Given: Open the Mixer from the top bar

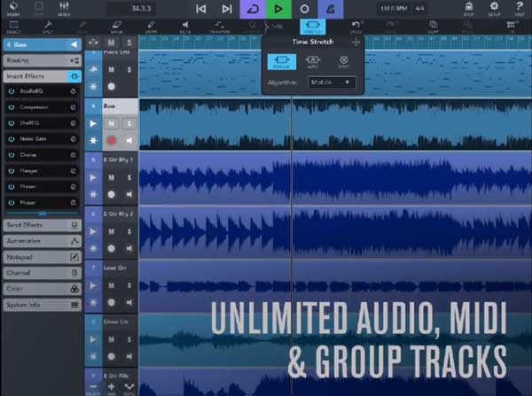Looking at the screenshot, I should tap(65, 10).
